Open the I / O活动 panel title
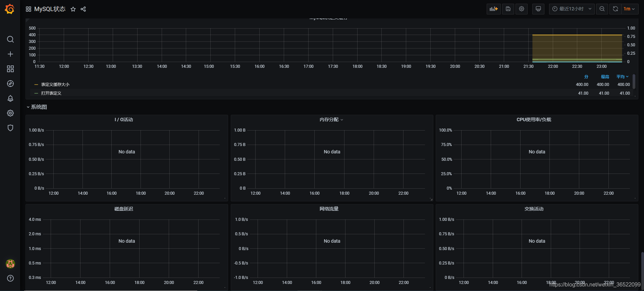This screenshot has width=644, height=291. point(124,119)
